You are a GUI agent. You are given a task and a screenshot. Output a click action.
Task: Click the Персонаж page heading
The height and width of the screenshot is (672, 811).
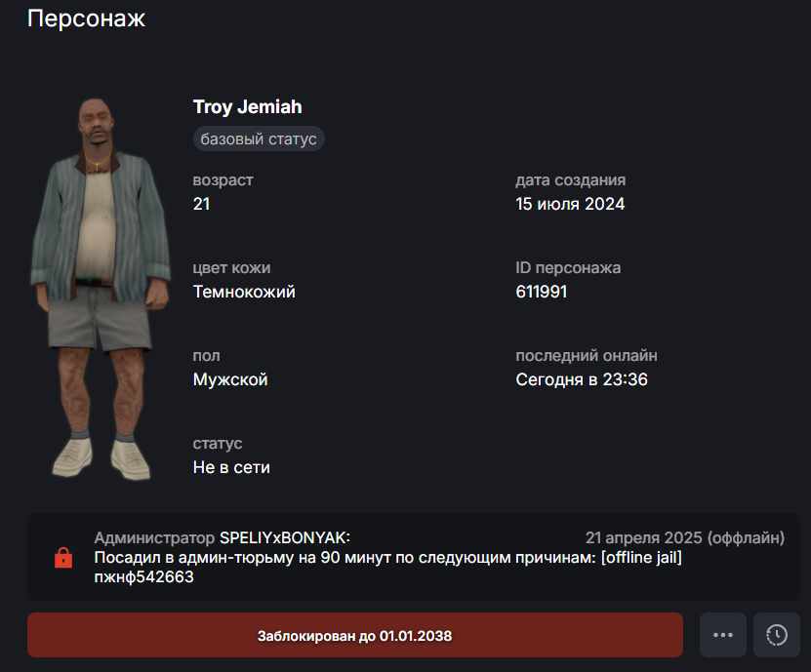click(87, 19)
